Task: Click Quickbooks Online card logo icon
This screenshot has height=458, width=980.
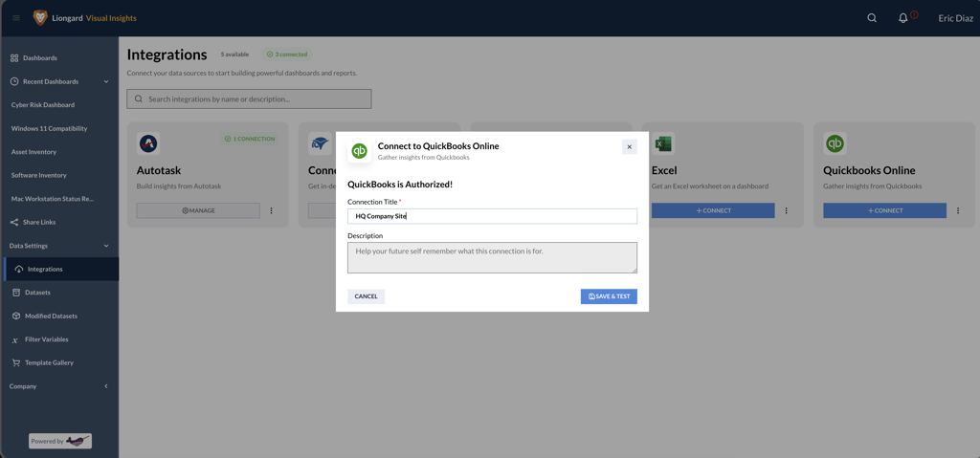Action: [835, 143]
